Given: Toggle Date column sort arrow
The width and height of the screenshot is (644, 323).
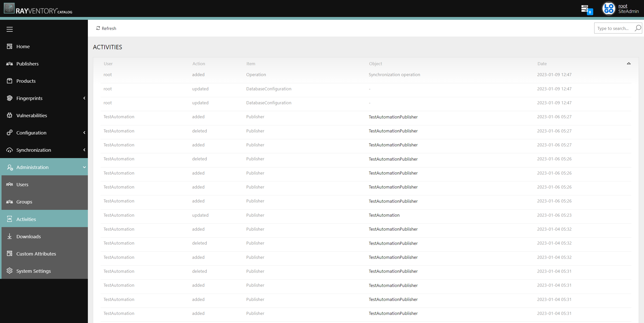Looking at the screenshot, I should pyautogui.click(x=629, y=63).
